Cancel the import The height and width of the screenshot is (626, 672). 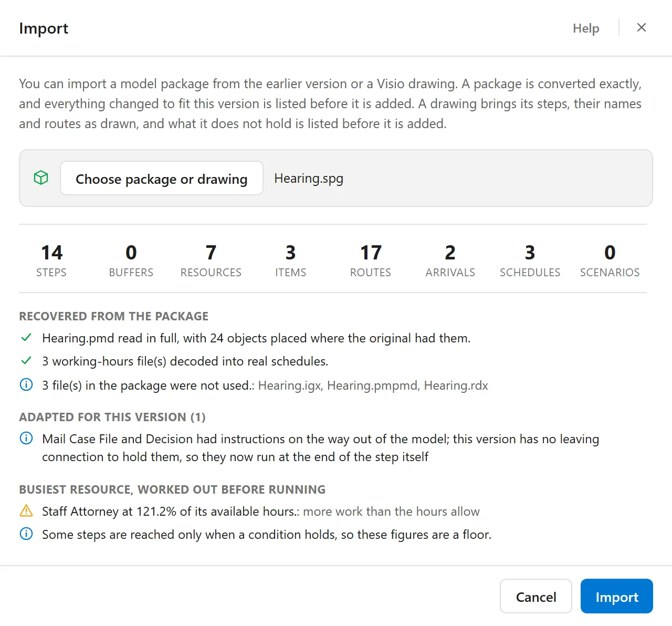point(536,597)
